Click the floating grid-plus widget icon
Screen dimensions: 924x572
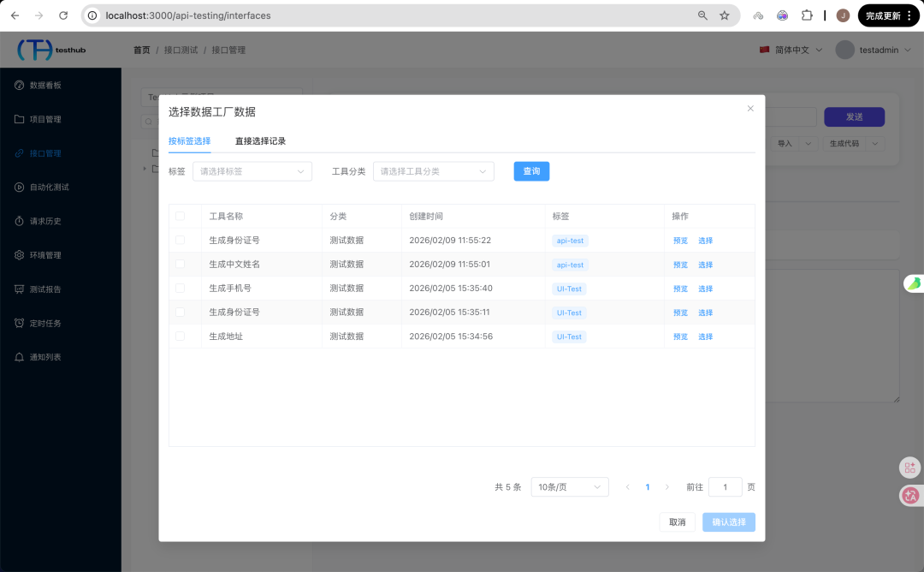[x=909, y=468]
